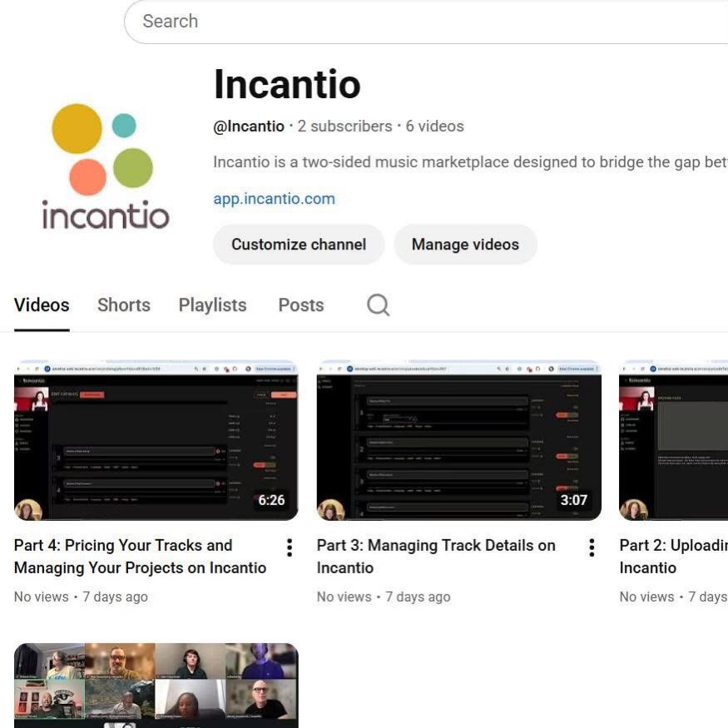Open the Part 2 Uploading video thumbnail

point(674,440)
